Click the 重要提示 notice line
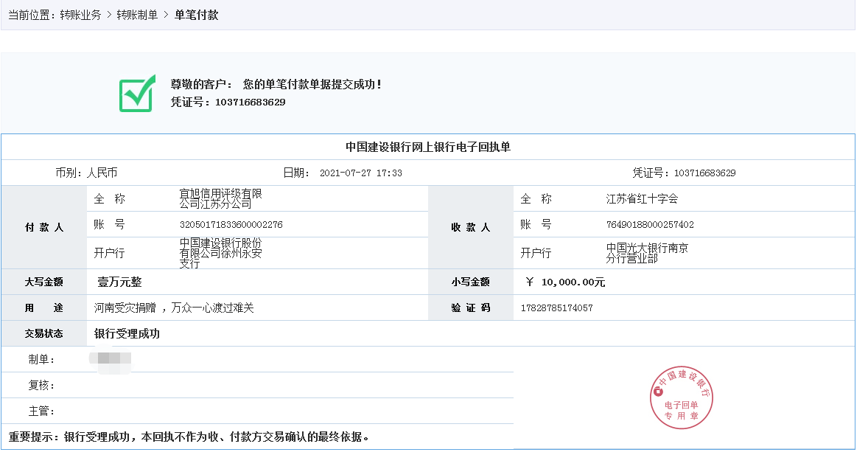 tap(189, 437)
